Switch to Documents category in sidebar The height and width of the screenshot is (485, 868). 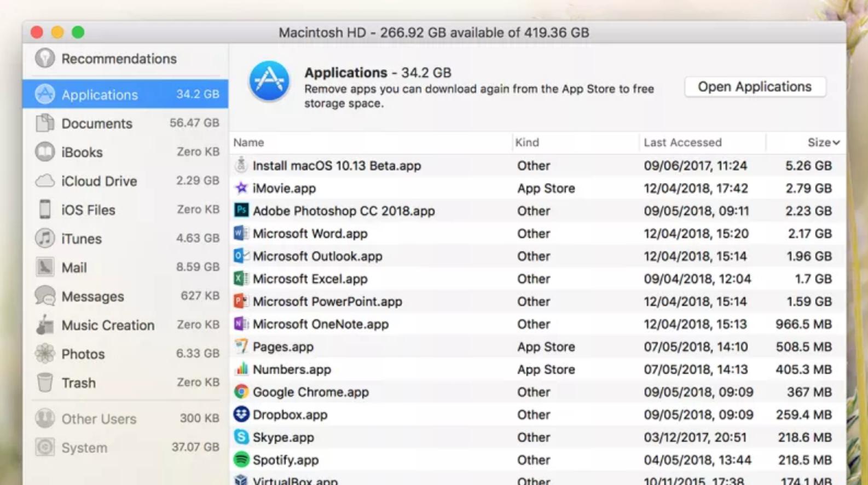[97, 124]
